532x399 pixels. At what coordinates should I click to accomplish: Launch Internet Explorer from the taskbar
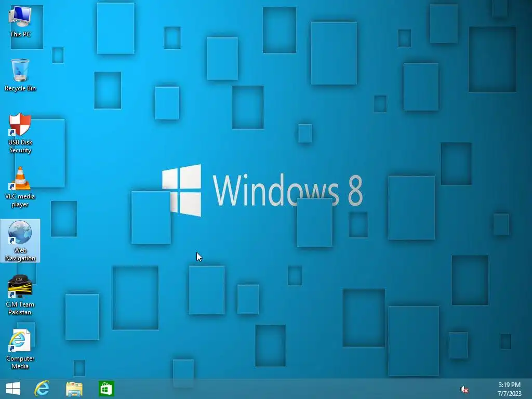(x=42, y=389)
